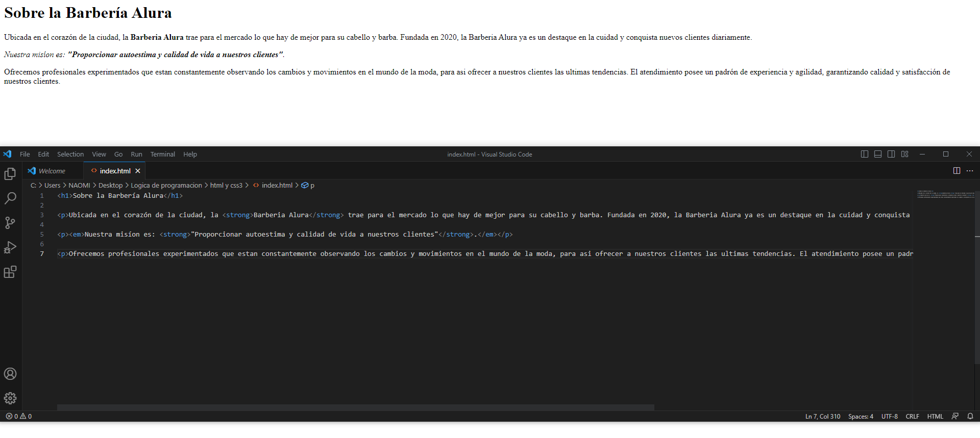
Task: Open the Explorer view in activity bar
Action: pos(10,174)
